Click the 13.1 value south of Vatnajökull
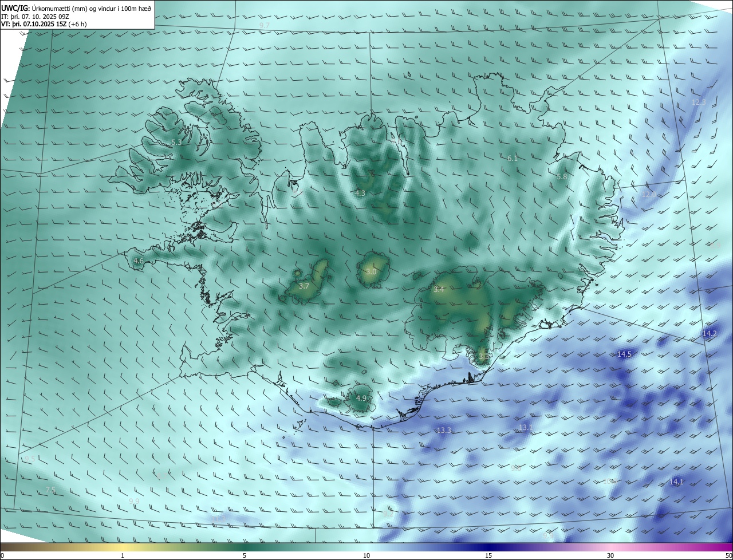The height and width of the screenshot is (560, 733). [x=526, y=427]
